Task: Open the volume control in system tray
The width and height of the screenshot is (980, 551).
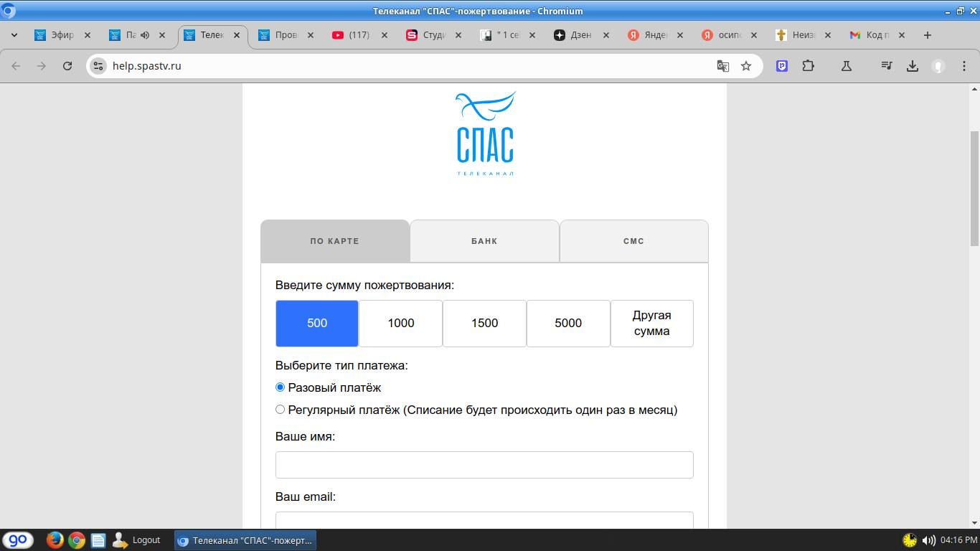Action: (x=928, y=540)
